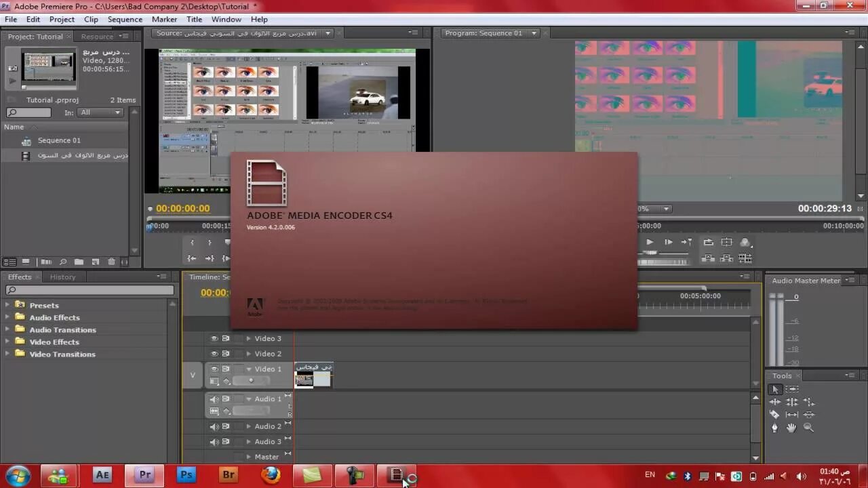Click Go to Out Point in Source monitor
Viewport: 868px width, 488px height.
coord(210,258)
